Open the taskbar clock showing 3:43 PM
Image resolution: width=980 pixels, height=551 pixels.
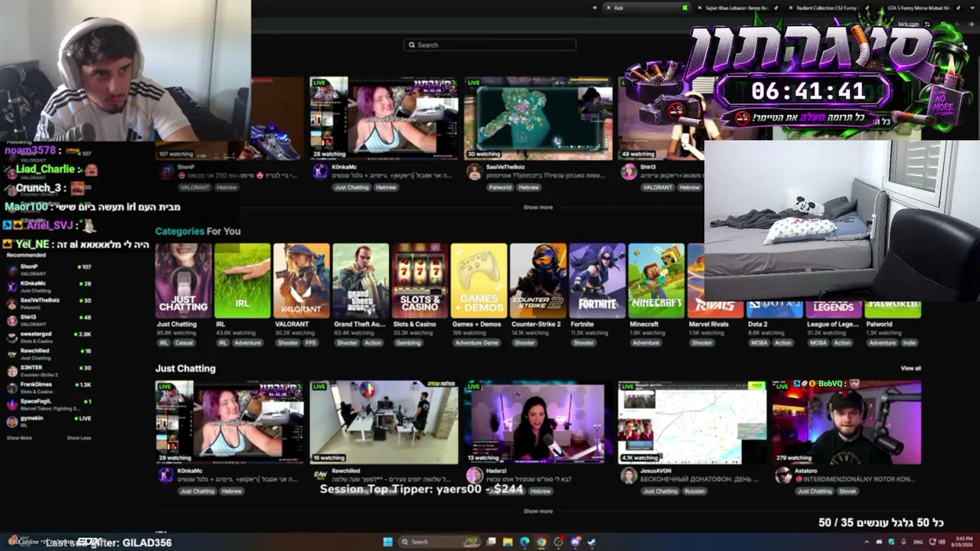[963, 542]
